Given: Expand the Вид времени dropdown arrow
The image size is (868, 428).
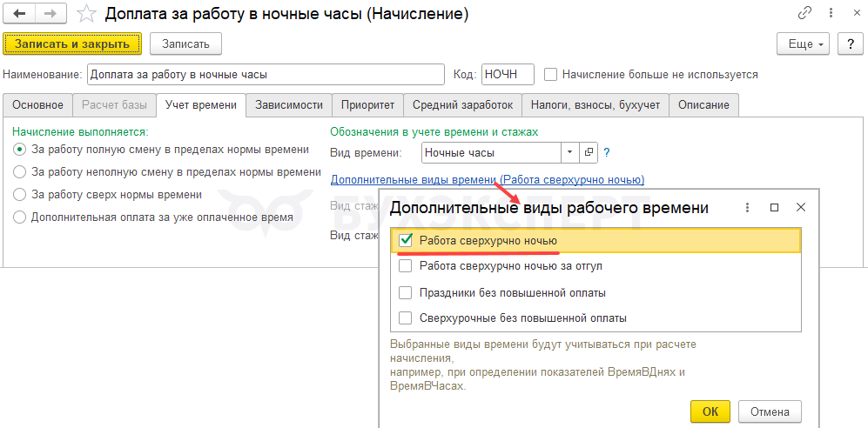Looking at the screenshot, I should (x=570, y=152).
